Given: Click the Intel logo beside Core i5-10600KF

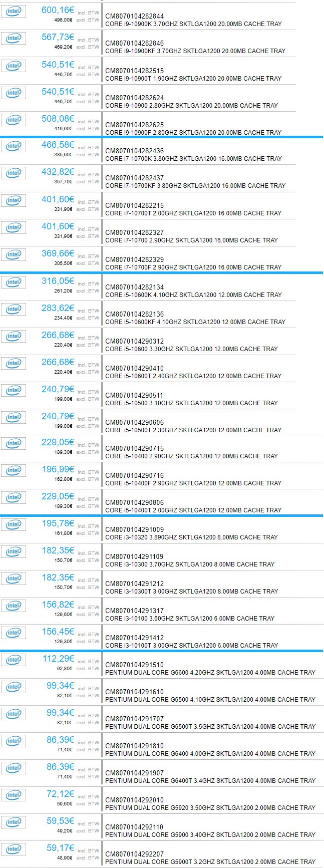Looking at the screenshot, I should [x=14, y=309].
